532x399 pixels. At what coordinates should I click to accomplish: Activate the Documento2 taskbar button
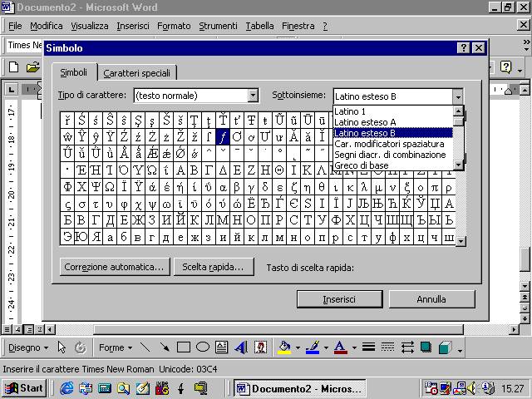299,388
